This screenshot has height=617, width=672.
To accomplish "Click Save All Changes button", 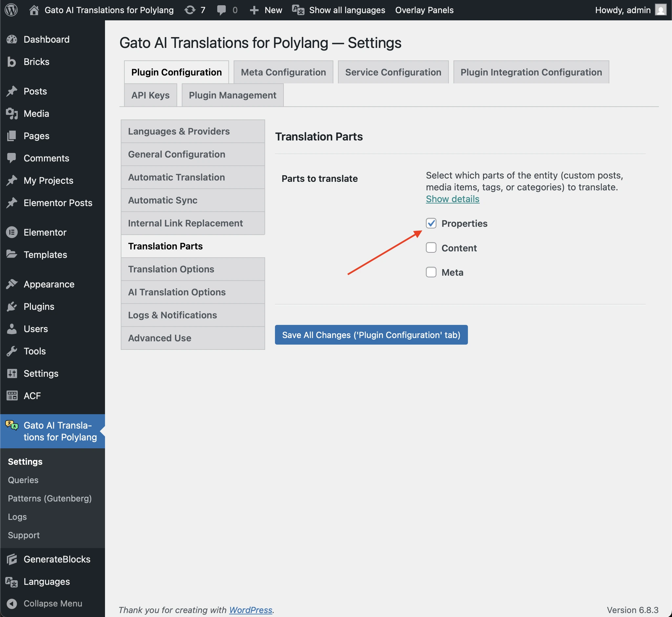I will 371,335.
